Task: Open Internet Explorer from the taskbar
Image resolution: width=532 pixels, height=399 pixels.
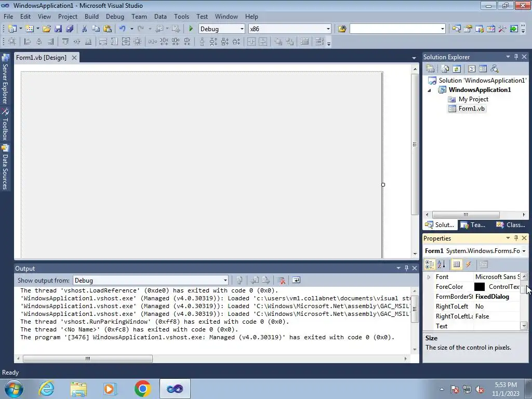Action: click(46, 389)
